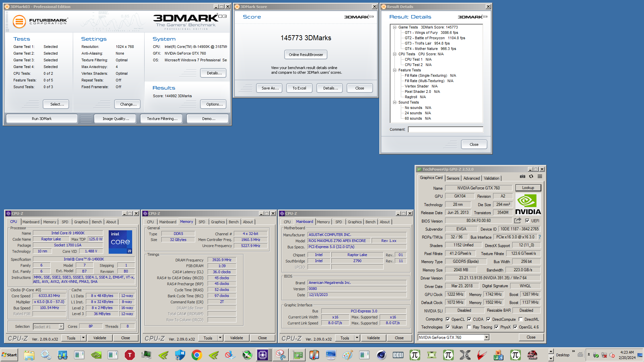
Task: Switch to the Sensors tab in GPU-Z
Action: 453,178
